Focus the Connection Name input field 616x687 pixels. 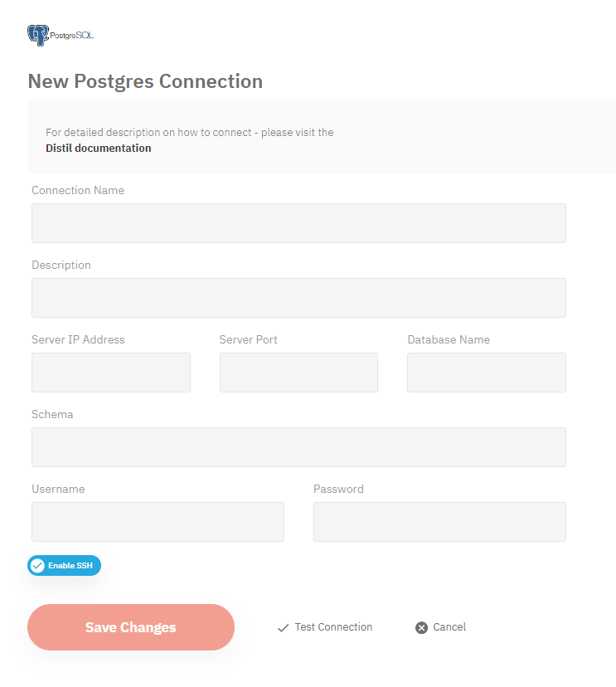click(298, 223)
